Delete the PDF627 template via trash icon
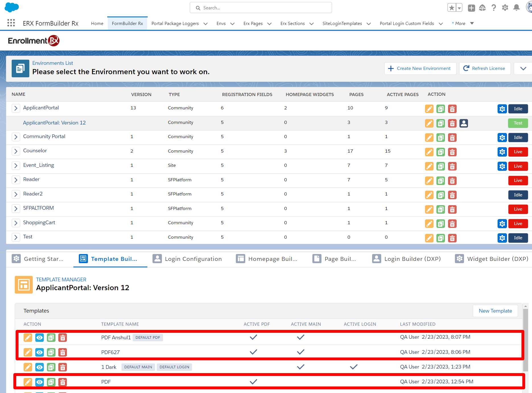Screen dimensions: 532x393 63,352
